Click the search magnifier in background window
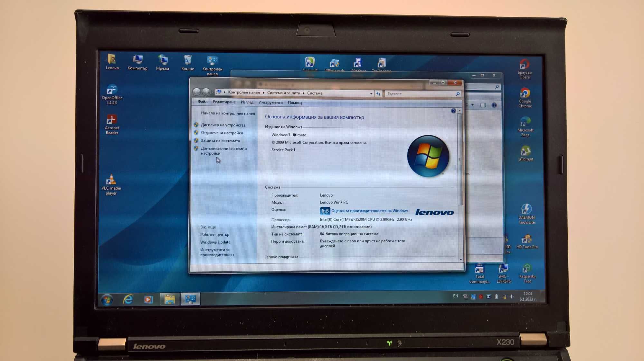 (x=497, y=87)
